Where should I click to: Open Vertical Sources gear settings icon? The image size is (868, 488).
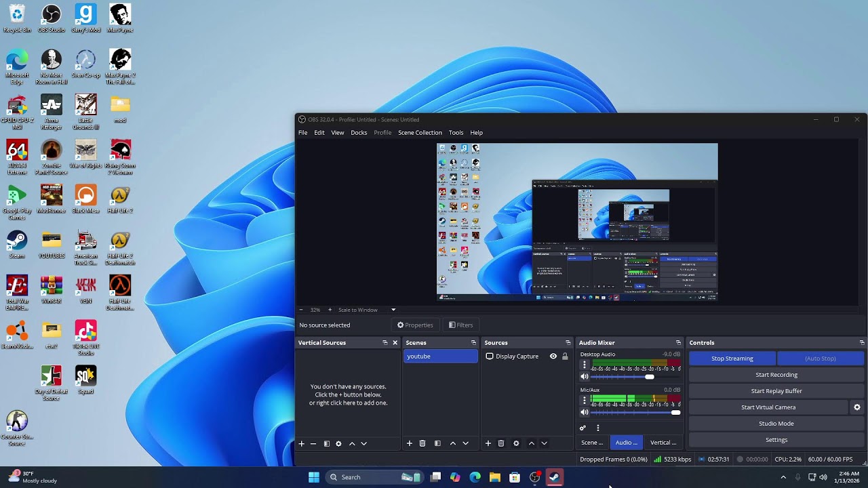(x=338, y=443)
